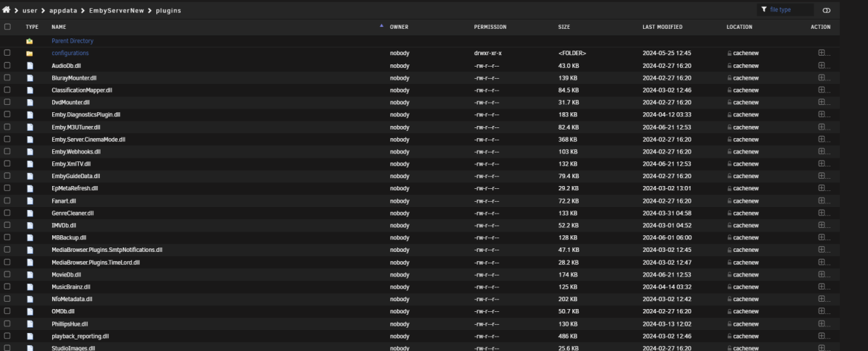
Task: Open the action menu for Emby.Webhooks.dll
Action: pos(821,152)
